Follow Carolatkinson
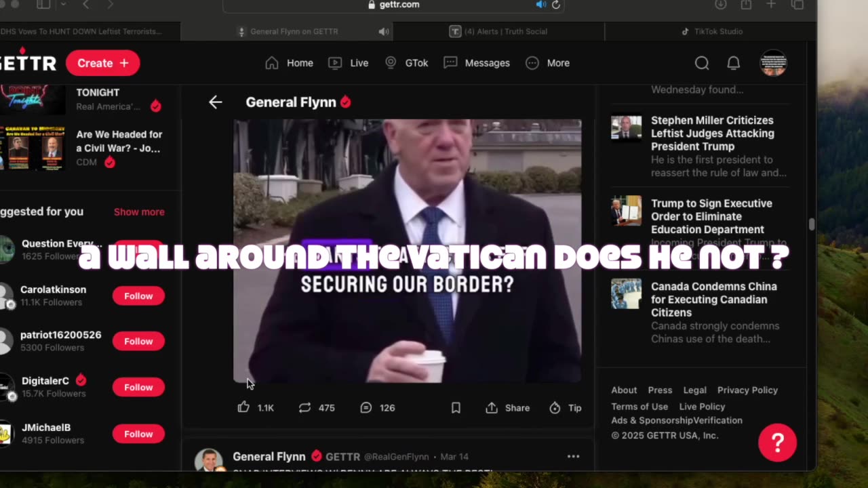868x488 pixels. [x=138, y=296]
